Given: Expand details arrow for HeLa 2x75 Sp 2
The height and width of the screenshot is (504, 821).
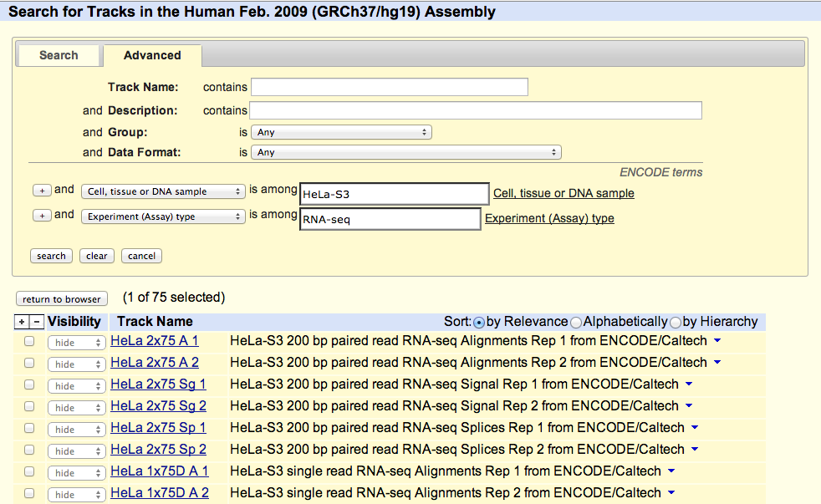Looking at the screenshot, I should point(695,450).
